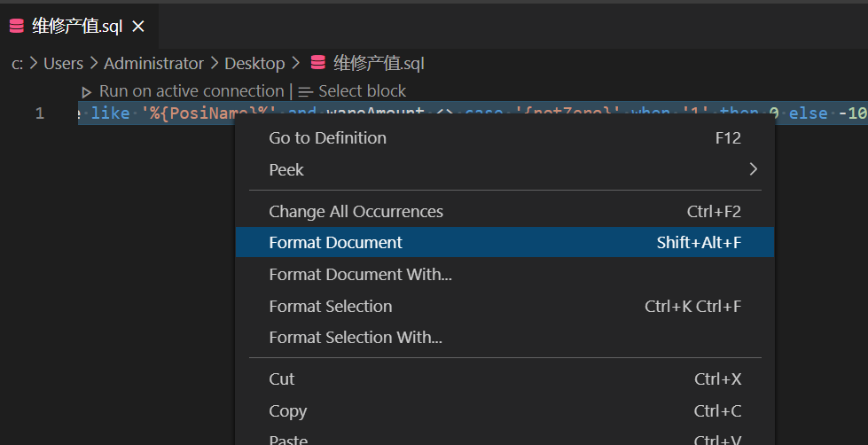This screenshot has width=868, height=445.
Task: Select the 维修产值.sql editor tab
Action: pyautogui.click(x=79, y=26)
